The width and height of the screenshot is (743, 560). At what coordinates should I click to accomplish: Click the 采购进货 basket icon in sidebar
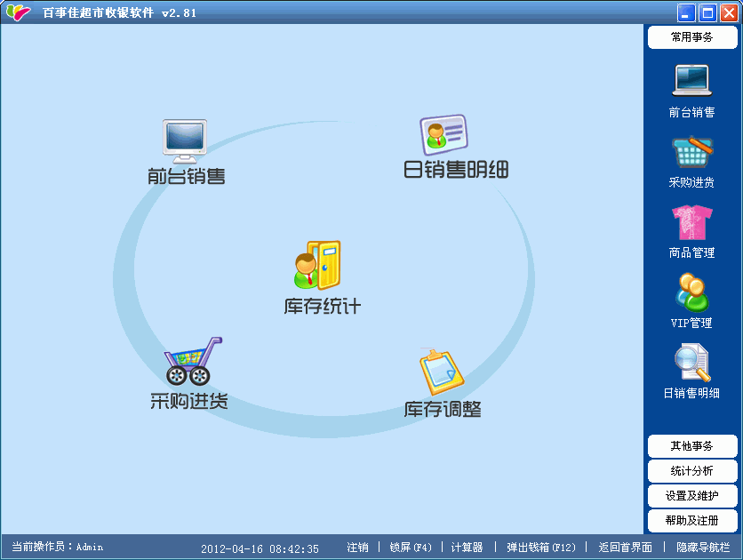point(691,152)
